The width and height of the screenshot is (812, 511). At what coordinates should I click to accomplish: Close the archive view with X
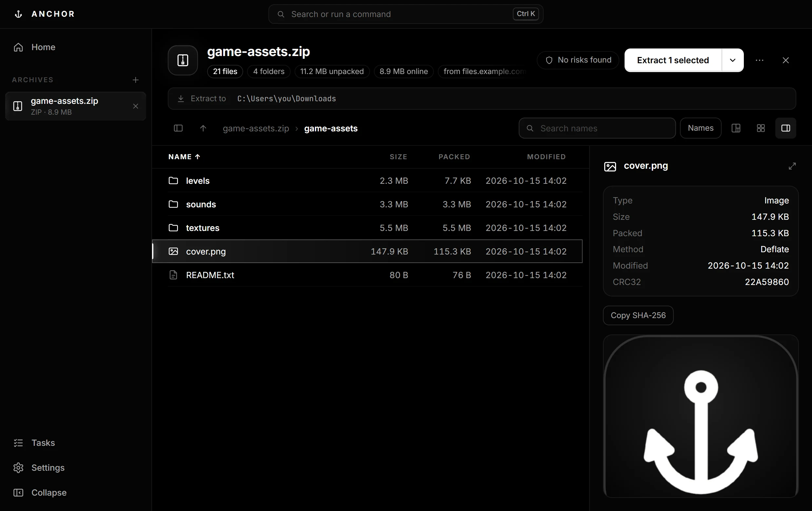786,60
